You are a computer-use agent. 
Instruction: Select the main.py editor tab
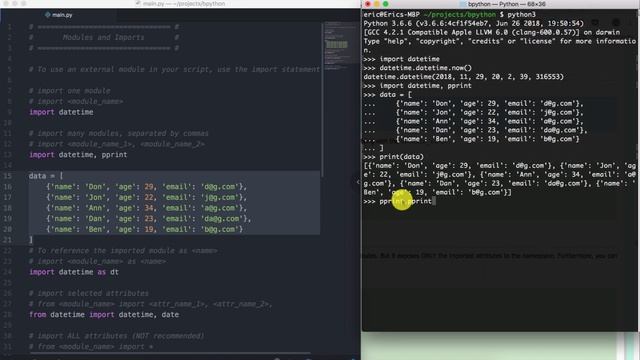pyautogui.click(x=59, y=15)
